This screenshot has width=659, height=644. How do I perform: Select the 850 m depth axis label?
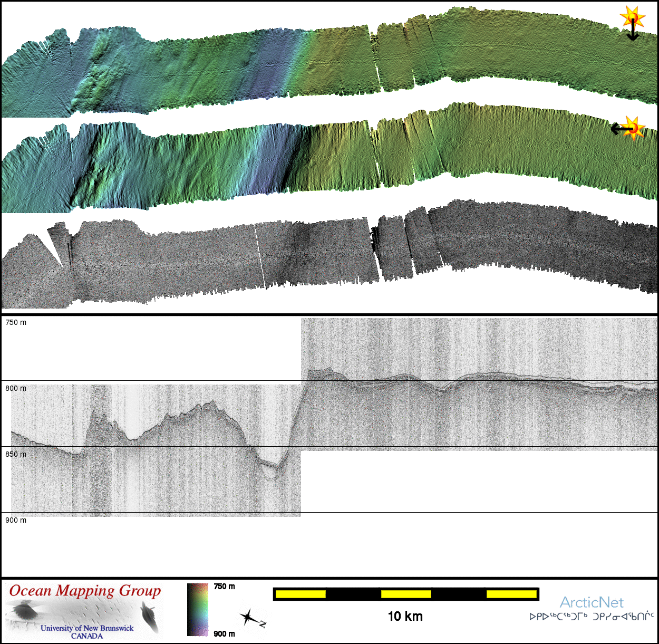click(16, 454)
